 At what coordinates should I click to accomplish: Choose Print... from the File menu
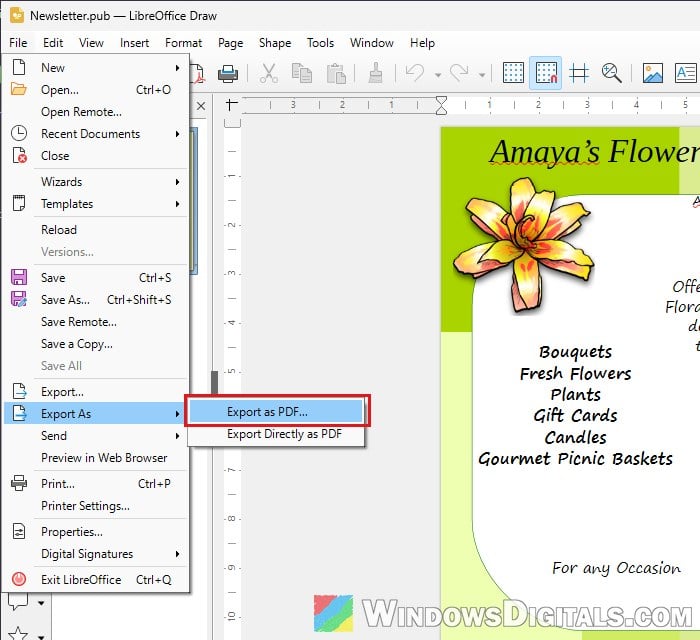coord(96,484)
